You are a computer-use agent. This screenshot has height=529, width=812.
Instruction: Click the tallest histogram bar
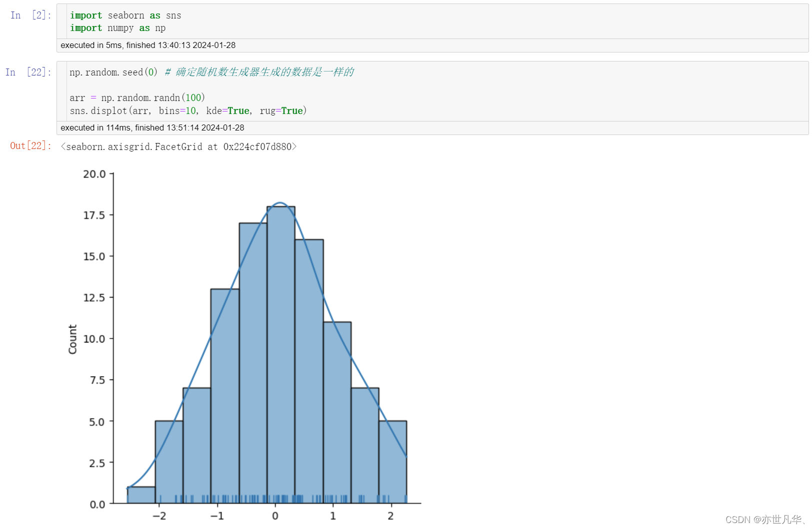coord(281,354)
